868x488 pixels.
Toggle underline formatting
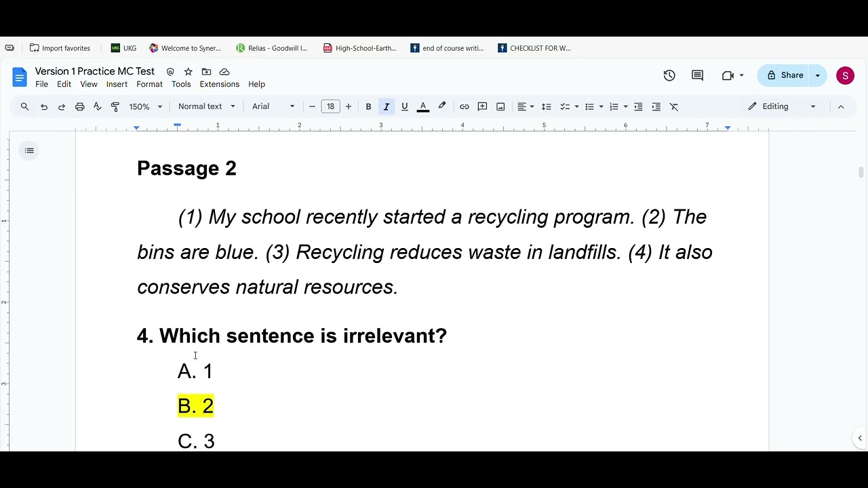(x=405, y=106)
